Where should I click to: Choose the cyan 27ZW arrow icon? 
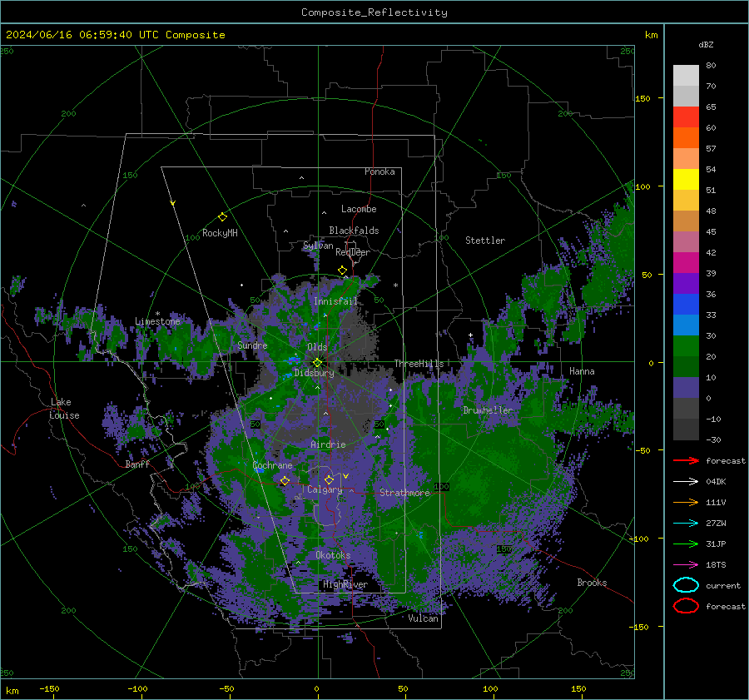(686, 524)
